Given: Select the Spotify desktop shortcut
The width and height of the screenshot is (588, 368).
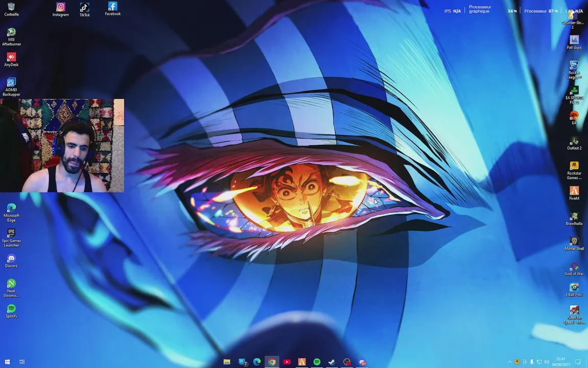Looking at the screenshot, I should click(11, 311).
